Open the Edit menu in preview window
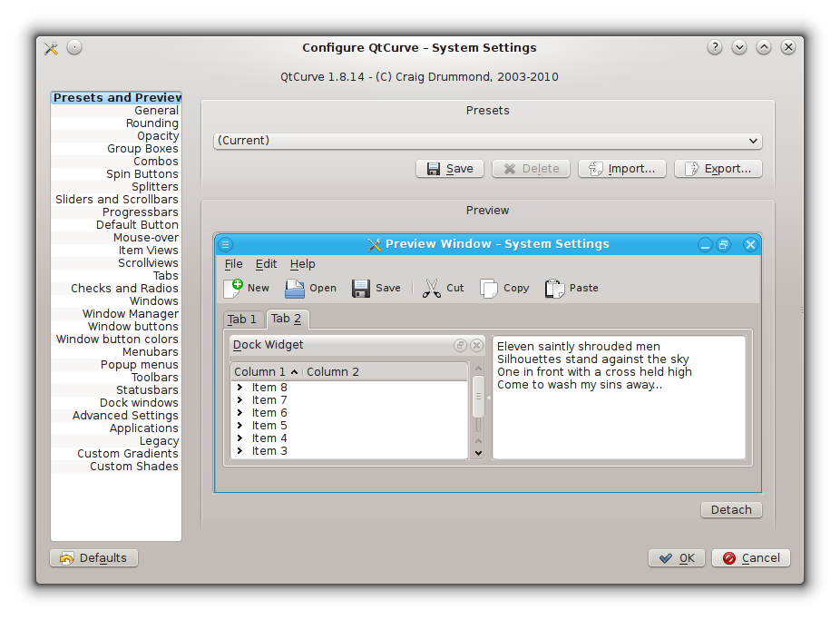Image resolution: width=840 pixels, height=620 pixels. coord(266,264)
